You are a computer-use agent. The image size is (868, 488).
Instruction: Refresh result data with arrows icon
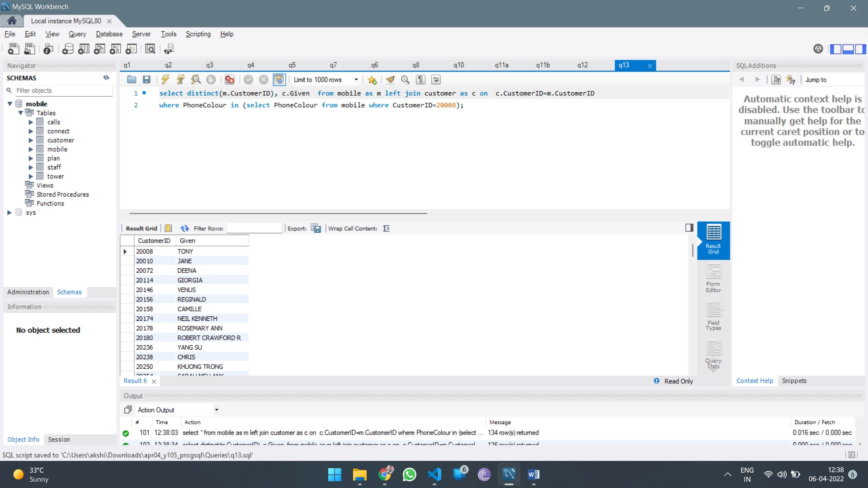click(184, 228)
